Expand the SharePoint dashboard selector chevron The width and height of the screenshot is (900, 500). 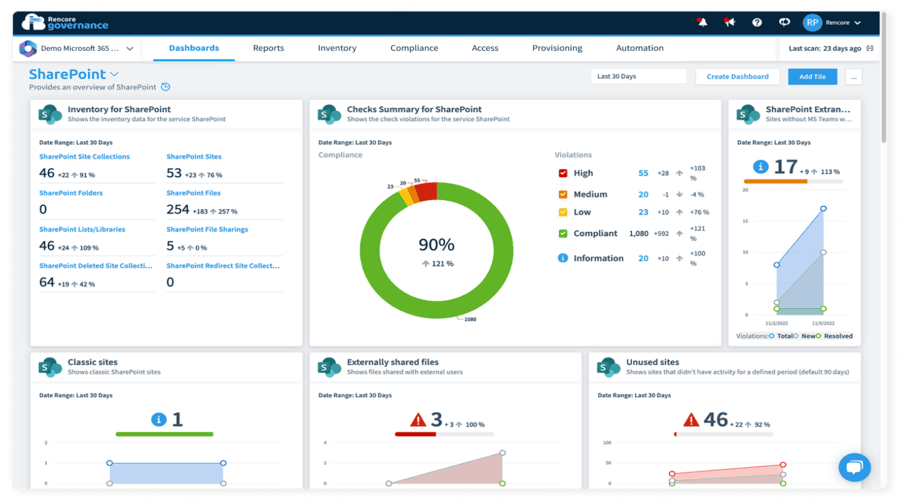point(115,74)
